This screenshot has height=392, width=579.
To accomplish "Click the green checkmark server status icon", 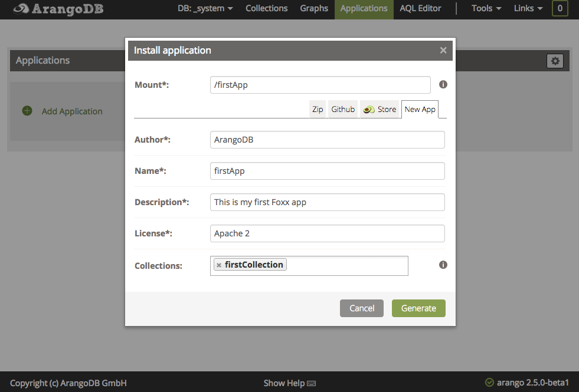I will 489,383.
